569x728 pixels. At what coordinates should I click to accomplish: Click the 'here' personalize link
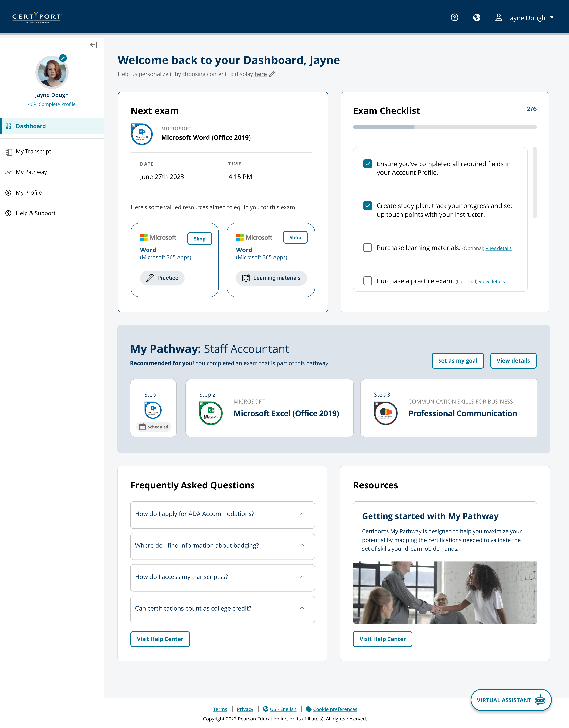[x=260, y=74]
